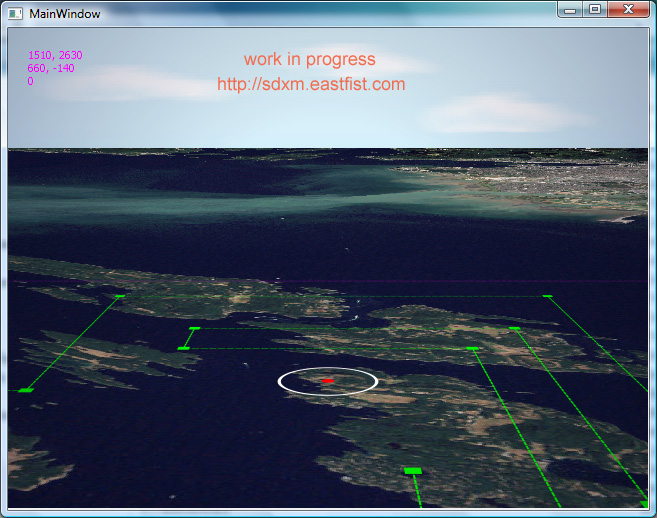Select top-left corner marker of outer green rectangle
The height and width of the screenshot is (518, 657).
tap(120, 296)
